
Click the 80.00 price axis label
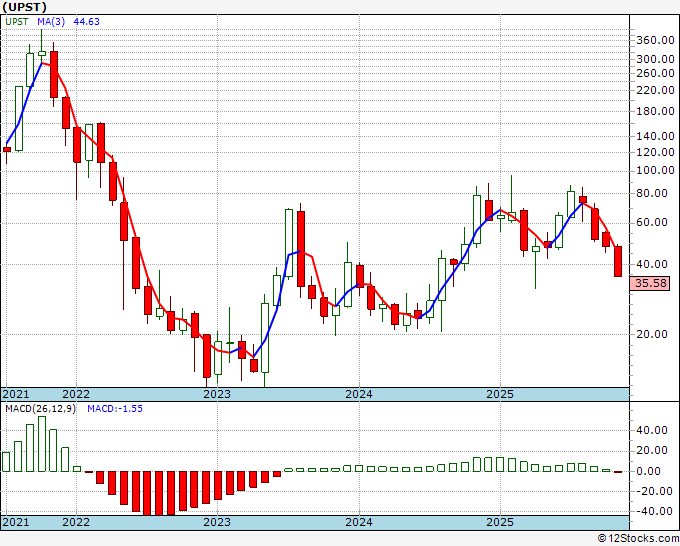click(x=652, y=193)
